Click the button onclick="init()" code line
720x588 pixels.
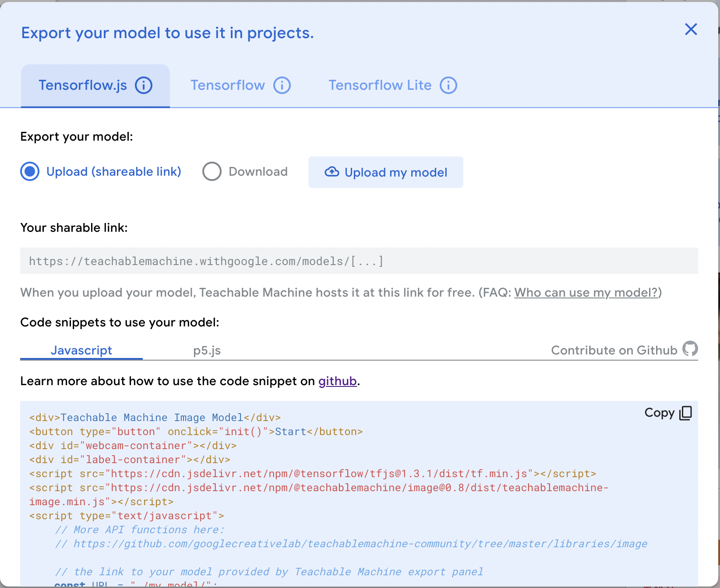click(196, 432)
